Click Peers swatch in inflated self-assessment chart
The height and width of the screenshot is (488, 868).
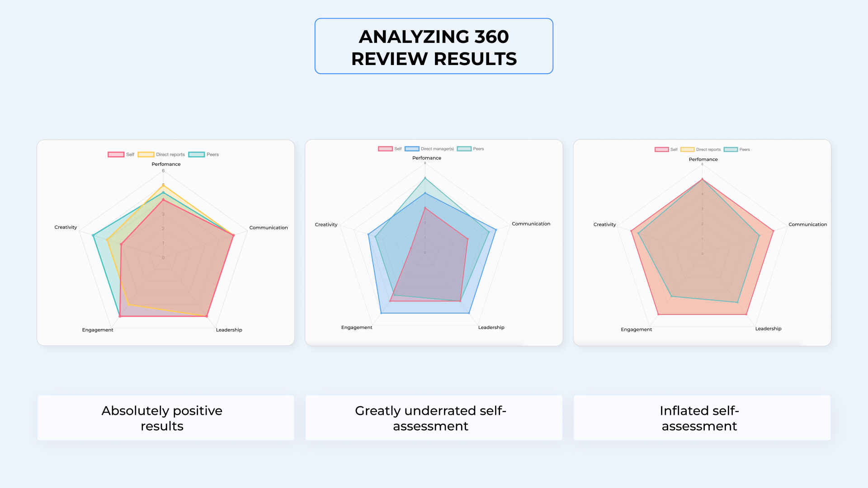pyautogui.click(x=731, y=150)
